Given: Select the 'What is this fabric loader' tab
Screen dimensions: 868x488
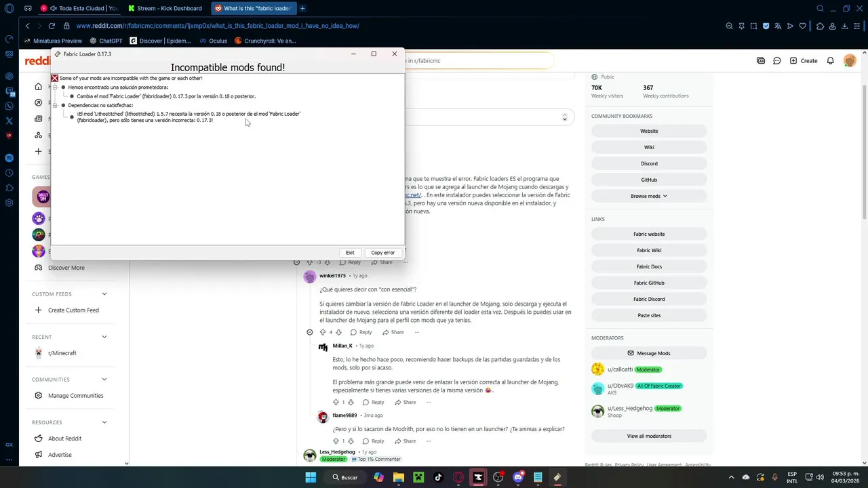Looking at the screenshot, I should 253,8.
